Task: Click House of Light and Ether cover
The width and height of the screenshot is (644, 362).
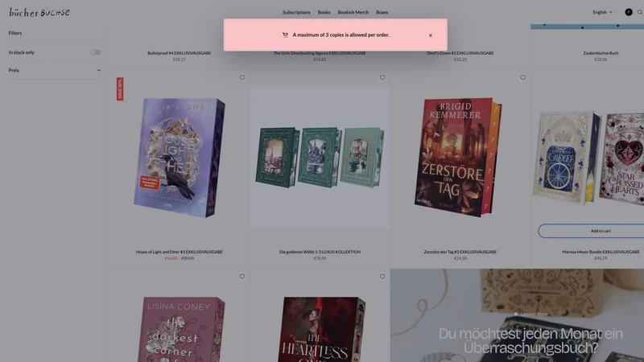Action: (x=179, y=158)
